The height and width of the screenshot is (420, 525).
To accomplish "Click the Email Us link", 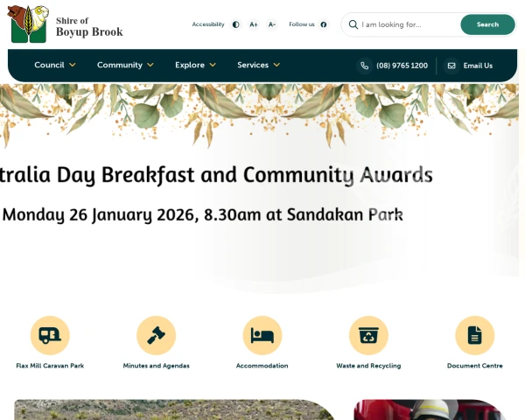I will point(469,66).
